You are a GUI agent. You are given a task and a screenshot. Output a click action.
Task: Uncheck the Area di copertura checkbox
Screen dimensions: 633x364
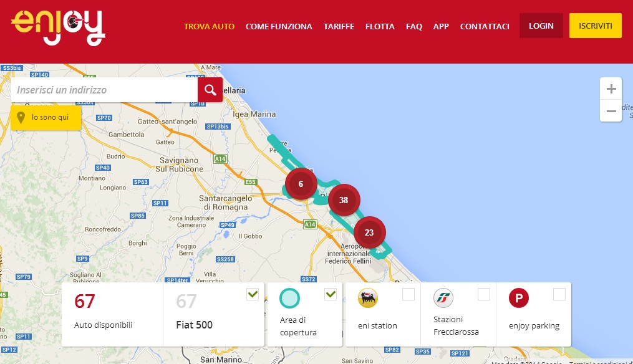click(331, 294)
